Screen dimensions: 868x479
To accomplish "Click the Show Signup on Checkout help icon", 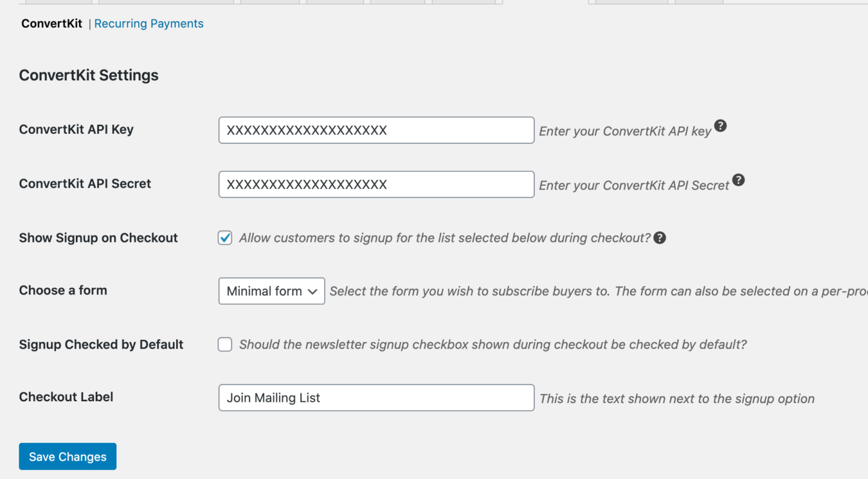I will click(659, 238).
